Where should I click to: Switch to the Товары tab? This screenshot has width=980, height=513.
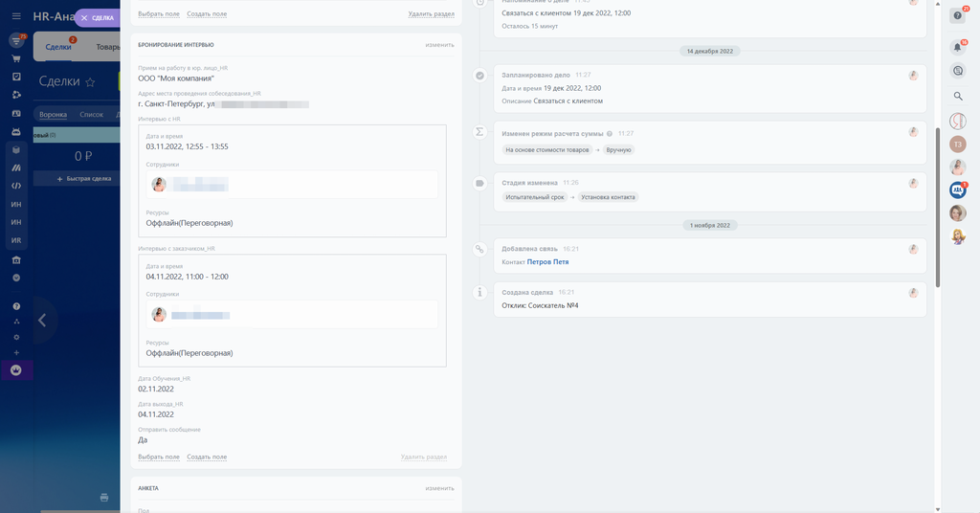[x=107, y=47]
